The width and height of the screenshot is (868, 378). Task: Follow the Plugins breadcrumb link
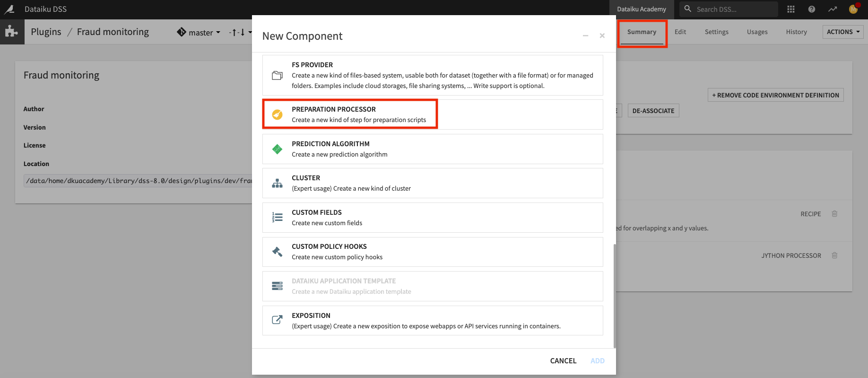click(46, 32)
